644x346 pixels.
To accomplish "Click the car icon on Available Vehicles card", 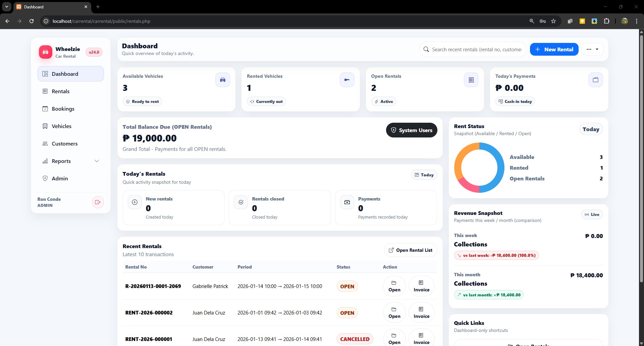I will 222,80.
